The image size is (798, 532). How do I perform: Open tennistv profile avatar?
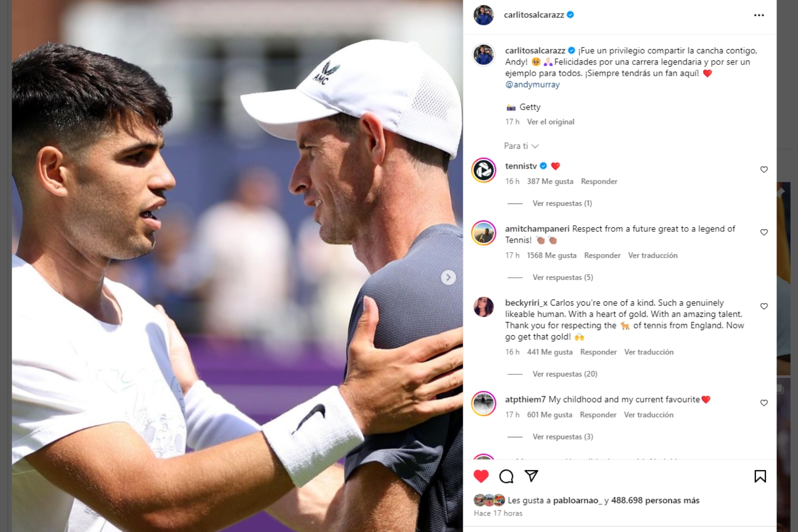point(484,170)
